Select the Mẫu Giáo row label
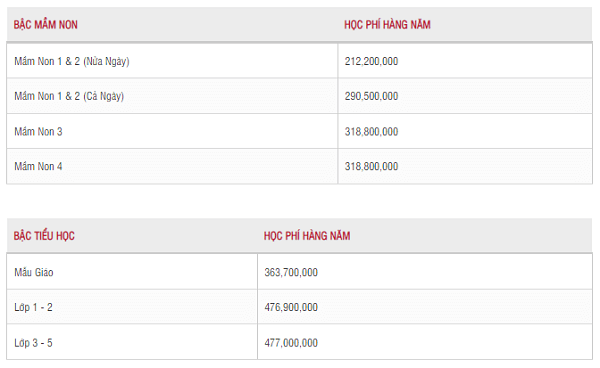The image size is (600, 368). pyautogui.click(x=34, y=272)
